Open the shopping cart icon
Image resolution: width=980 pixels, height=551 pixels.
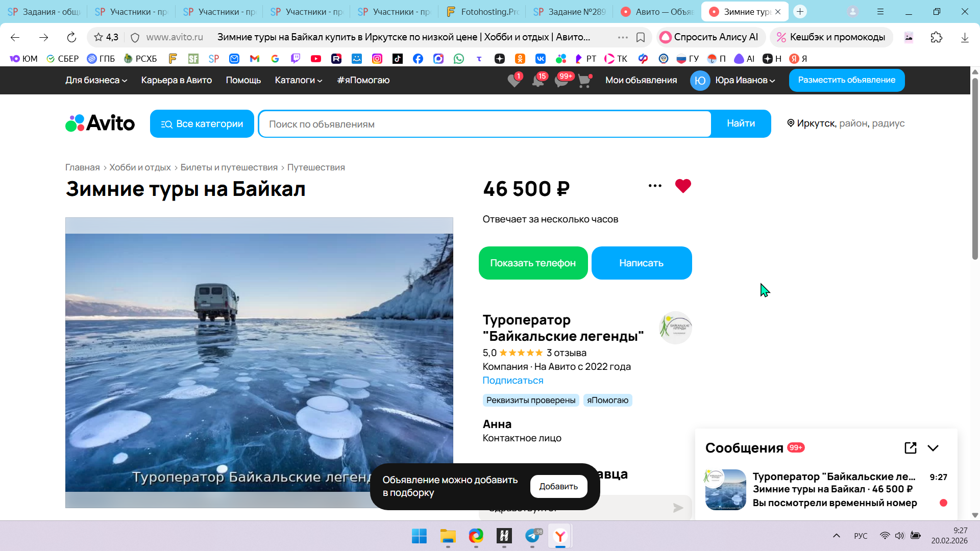584,81
